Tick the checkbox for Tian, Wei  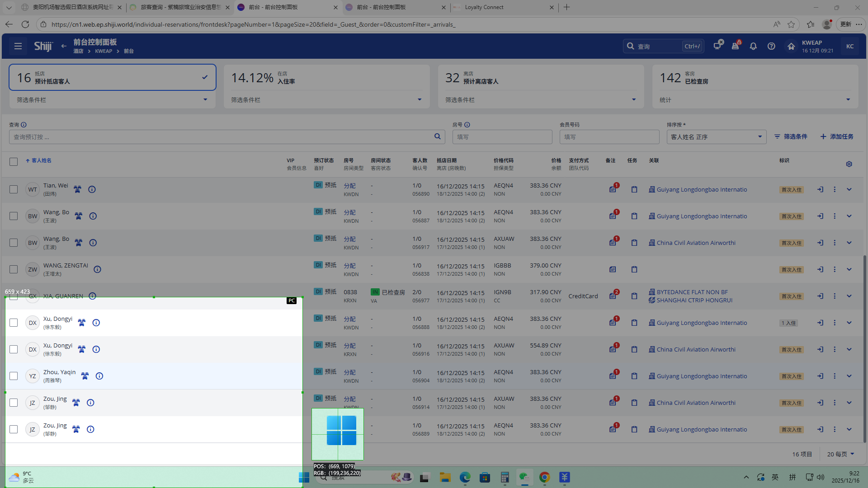pyautogui.click(x=14, y=189)
